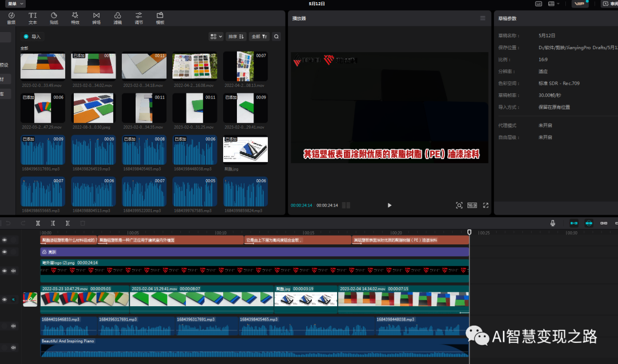Toggle auto snapping in timeline

point(589,223)
